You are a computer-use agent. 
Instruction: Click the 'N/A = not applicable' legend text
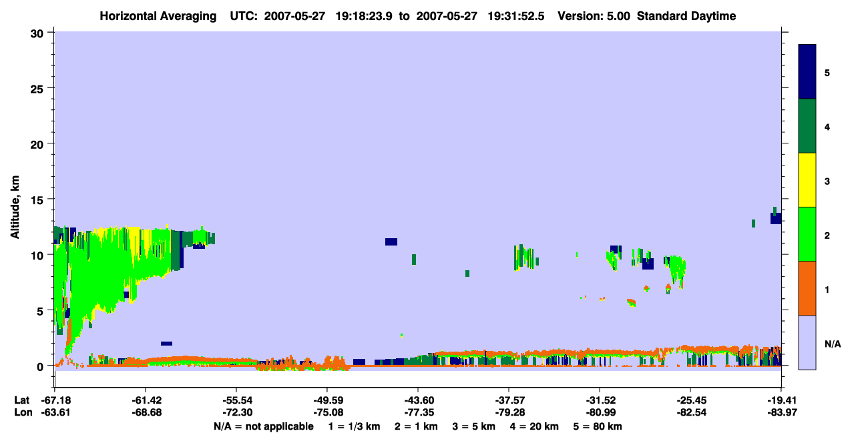(x=263, y=426)
